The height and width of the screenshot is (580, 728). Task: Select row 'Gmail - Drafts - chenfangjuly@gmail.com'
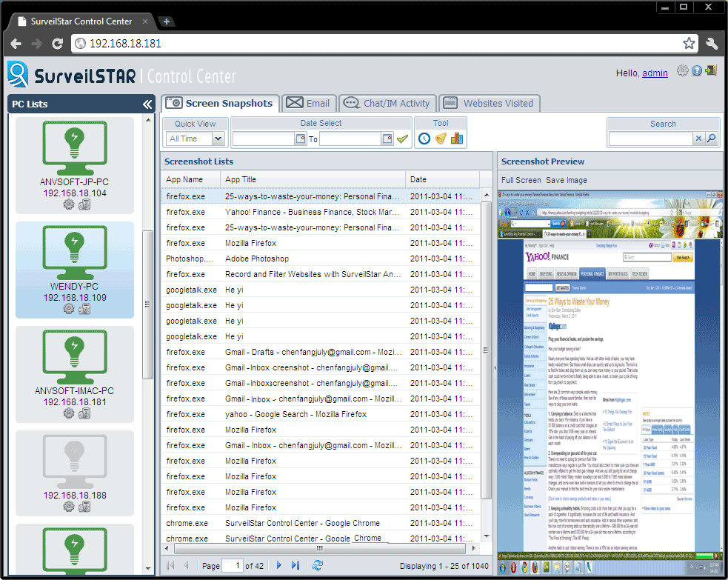click(x=321, y=352)
